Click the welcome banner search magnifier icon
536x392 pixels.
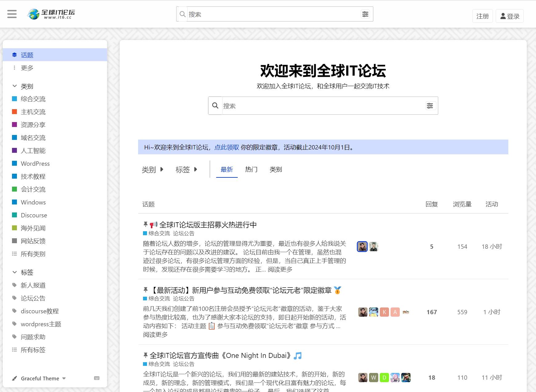[x=216, y=106]
